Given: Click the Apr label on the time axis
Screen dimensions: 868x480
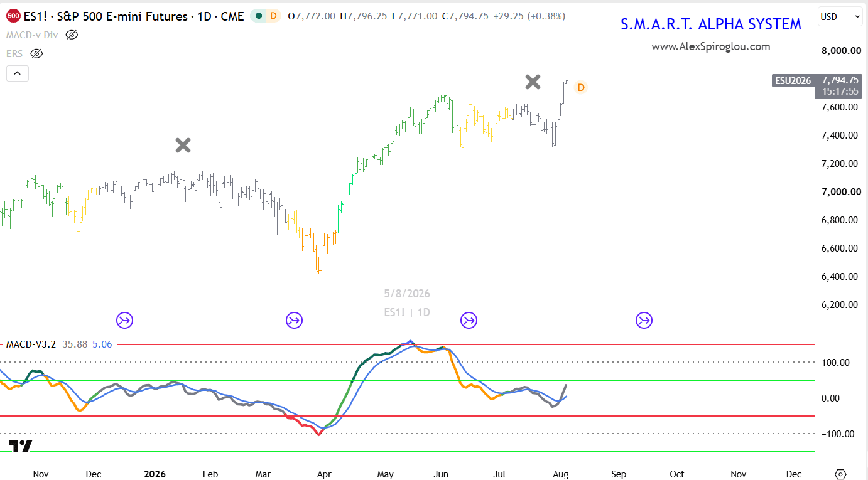Looking at the screenshot, I should tap(324, 474).
